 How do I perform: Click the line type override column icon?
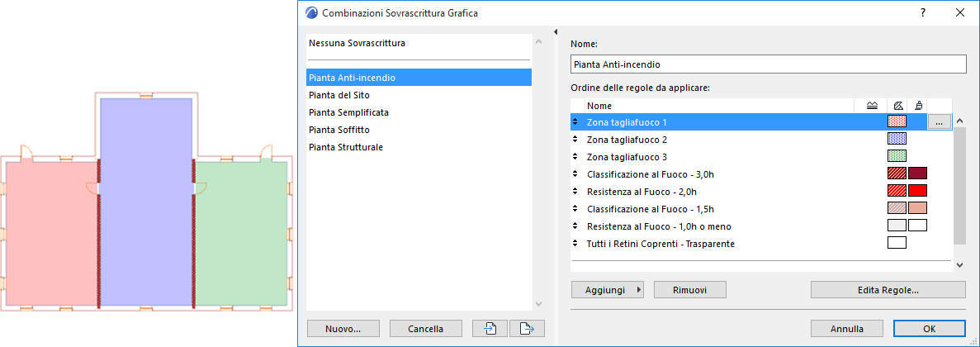click(873, 106)
